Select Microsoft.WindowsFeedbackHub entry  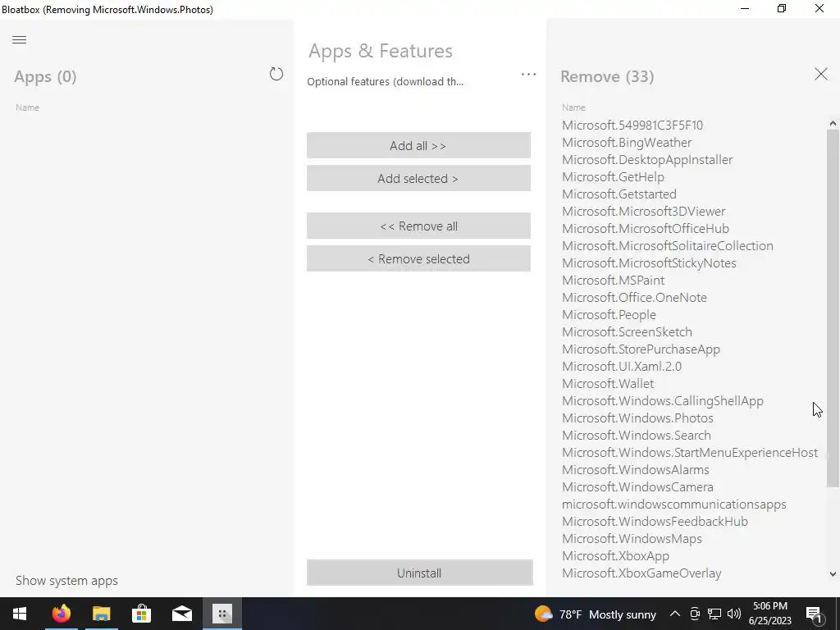click(x=655, y=521)
